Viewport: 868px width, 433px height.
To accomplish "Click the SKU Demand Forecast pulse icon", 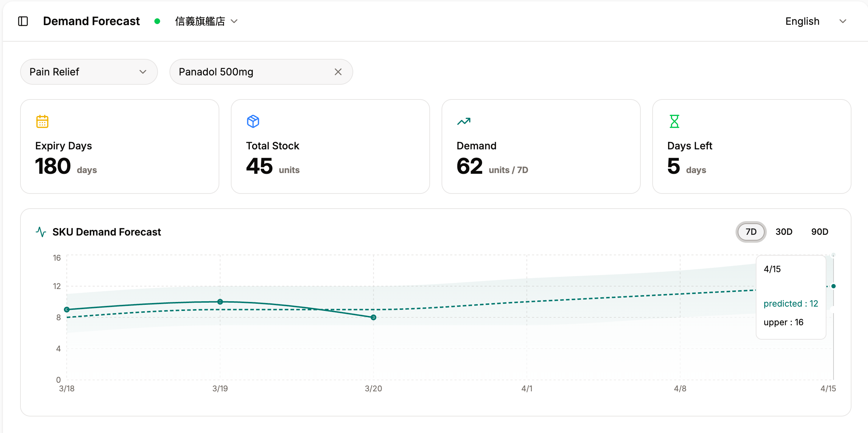I will (41, 232).
